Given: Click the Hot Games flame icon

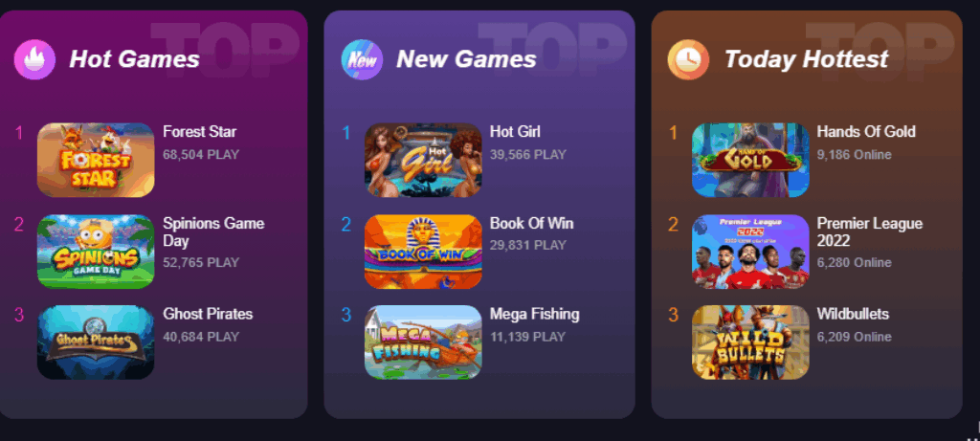Looking at the screenshot, I should pyautogui.click(x=35, y=59).
